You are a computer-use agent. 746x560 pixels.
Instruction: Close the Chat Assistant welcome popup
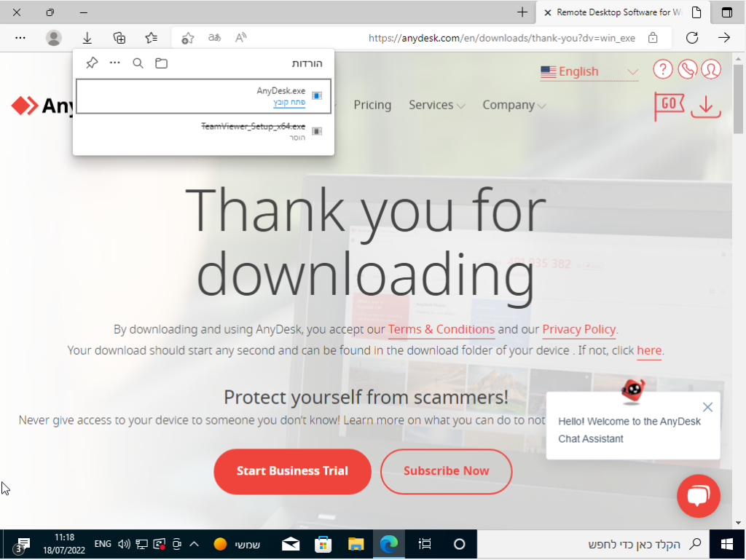point(707,407)
